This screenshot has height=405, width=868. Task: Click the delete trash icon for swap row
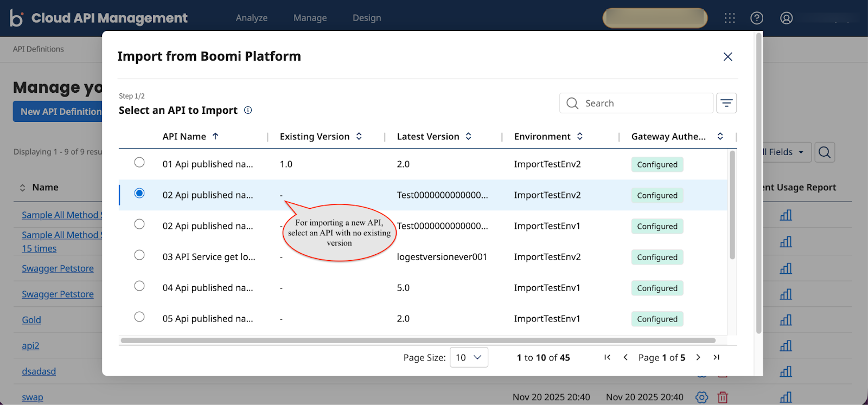(723, 397)
